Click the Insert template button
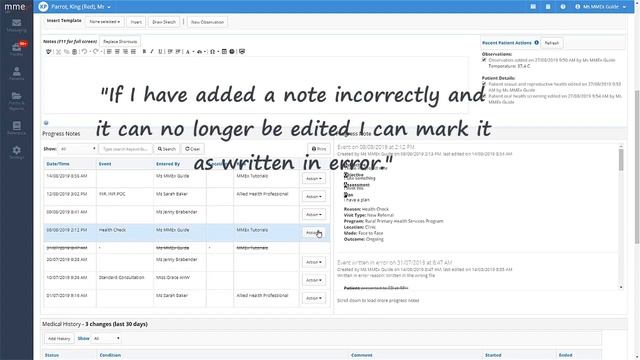 pos(136,22)
